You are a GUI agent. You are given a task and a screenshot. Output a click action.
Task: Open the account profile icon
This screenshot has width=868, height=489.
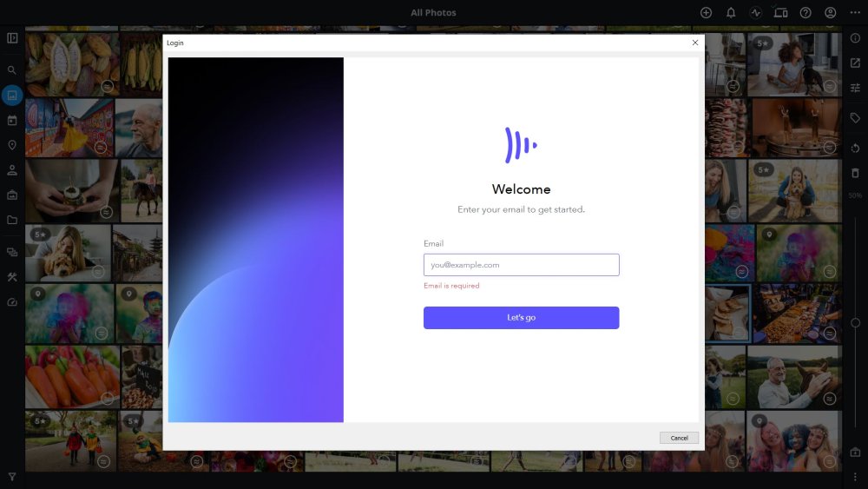pyautogui.click(x=831, y=13)
